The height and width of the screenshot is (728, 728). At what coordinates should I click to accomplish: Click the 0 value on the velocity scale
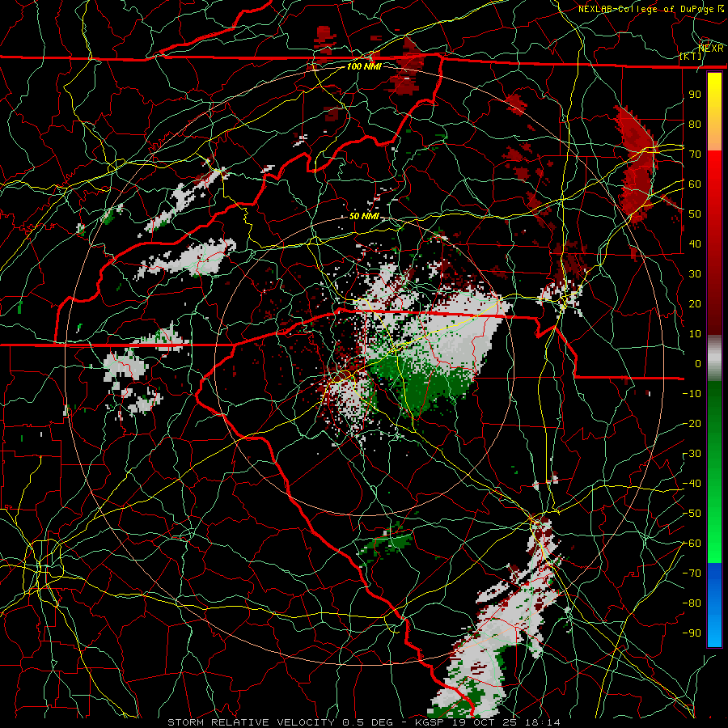tap(698, 363)
